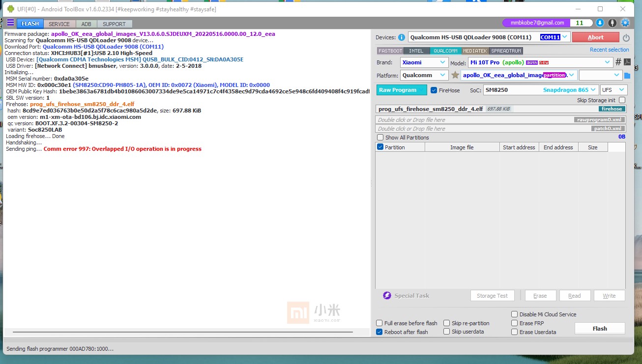
Task: Open the Brand dropdown showing Xiaomi
Action: 424,62
